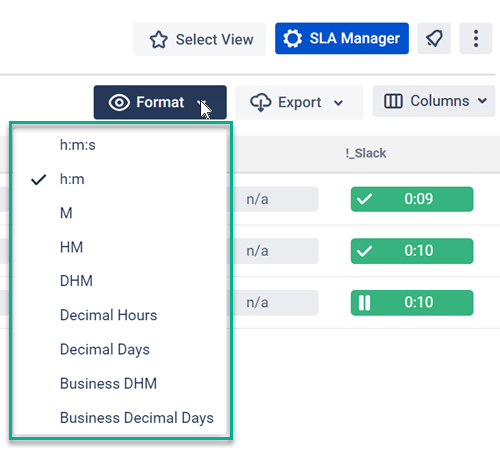Screen dimensions: 500x461
Task: Click the cloud download Export icon
Action: [261, 102]
